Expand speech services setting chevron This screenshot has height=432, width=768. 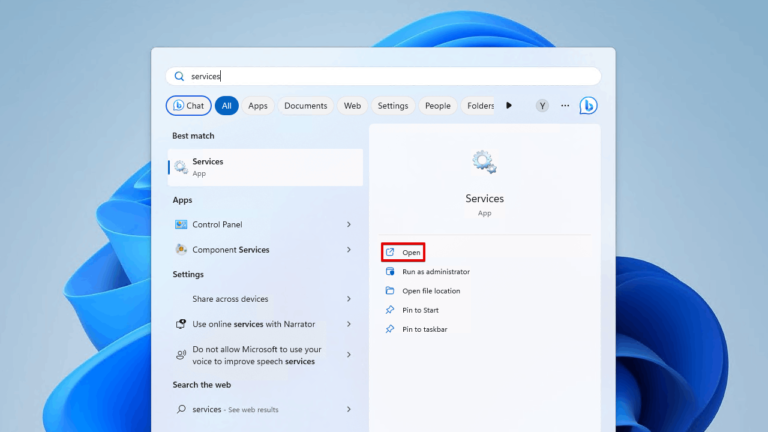349,355
